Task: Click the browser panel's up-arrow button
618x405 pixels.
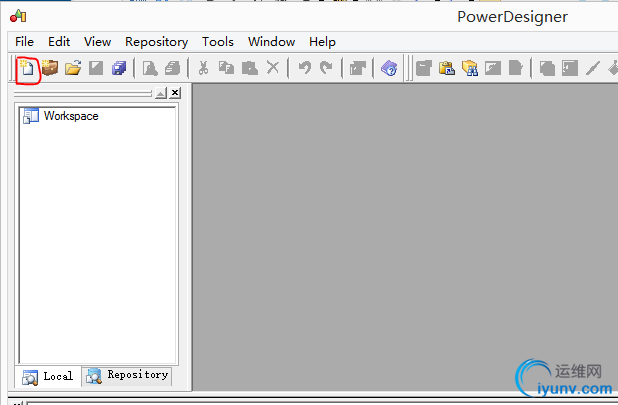Action: [161, 93]
